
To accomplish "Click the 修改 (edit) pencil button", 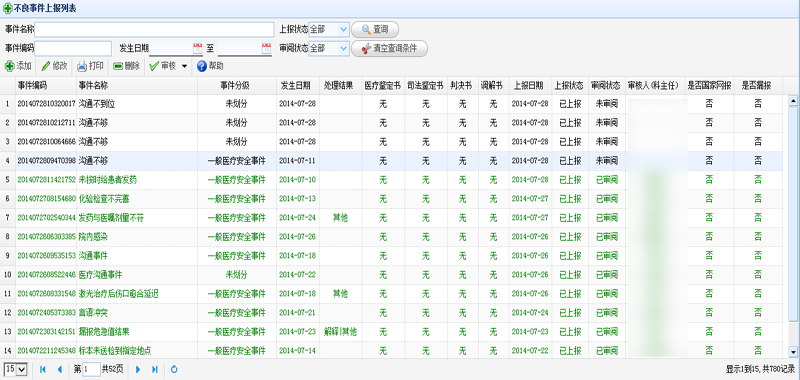I will click(x=54, y=66).
